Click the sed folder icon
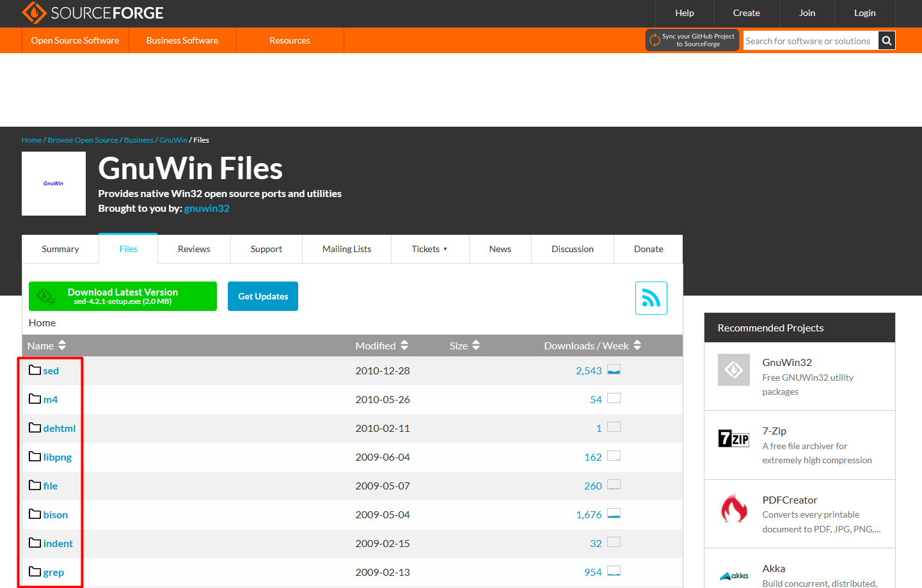This screenshot has height=588, width=922. [35, 370]
